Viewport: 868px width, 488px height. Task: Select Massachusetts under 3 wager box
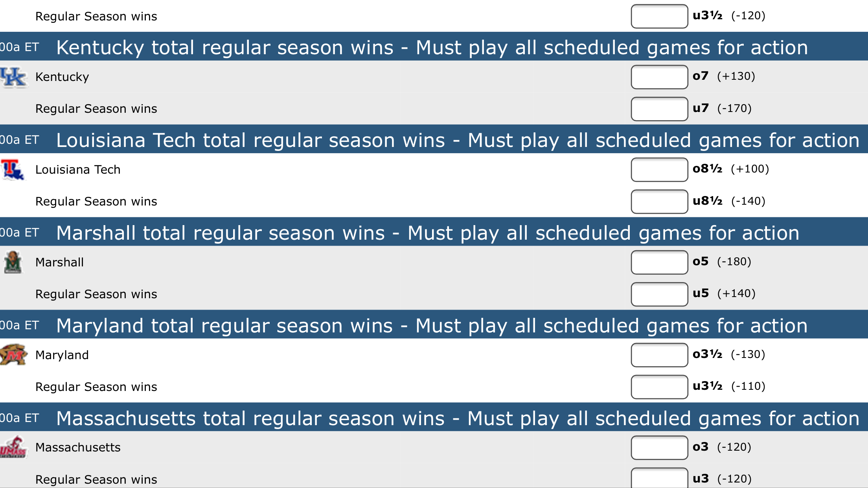pyautogui.click(x=659, y=479)
